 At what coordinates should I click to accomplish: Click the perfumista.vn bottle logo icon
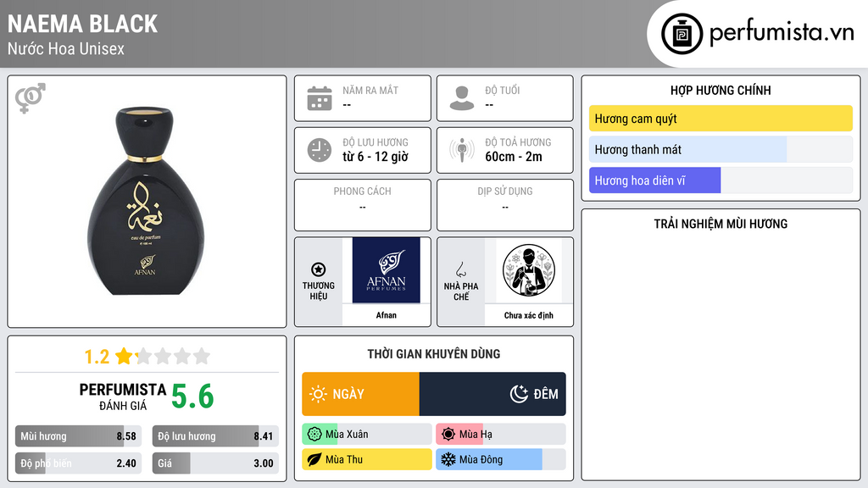(682, 34)
